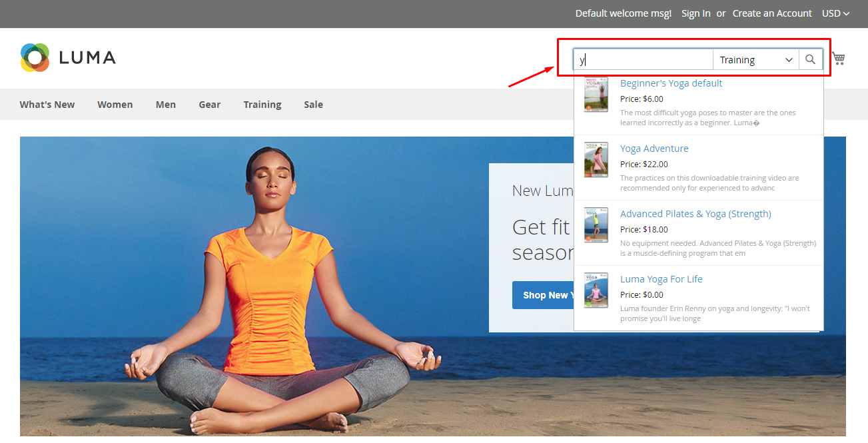Screen dimensions: 868x443
Task: Open the shopping cart icon
Action: (x=838, y=59)
